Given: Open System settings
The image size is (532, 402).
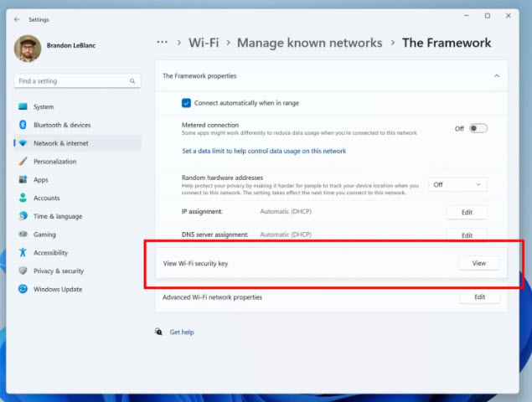Looking at the screenshot, I should [77, 106].
